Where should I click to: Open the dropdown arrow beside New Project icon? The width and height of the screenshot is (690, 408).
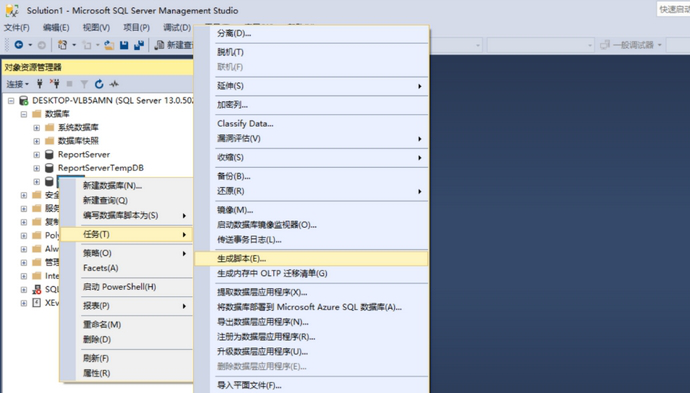(74, 45)
